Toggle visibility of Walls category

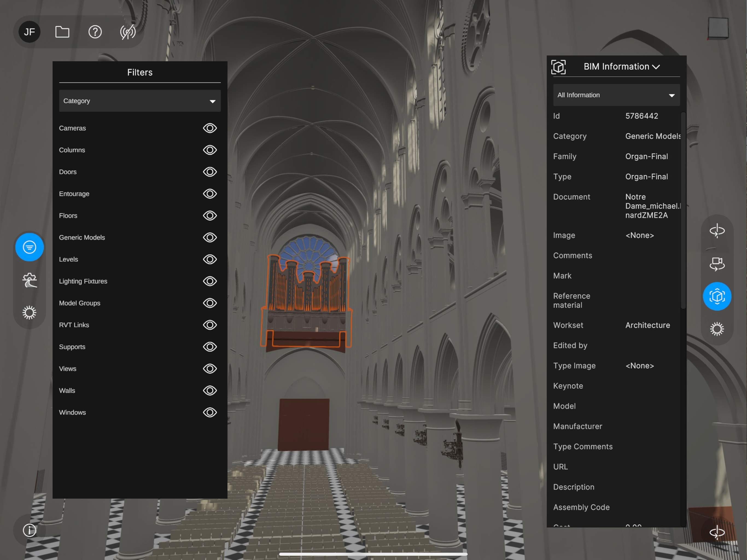(x=210, y=390)
